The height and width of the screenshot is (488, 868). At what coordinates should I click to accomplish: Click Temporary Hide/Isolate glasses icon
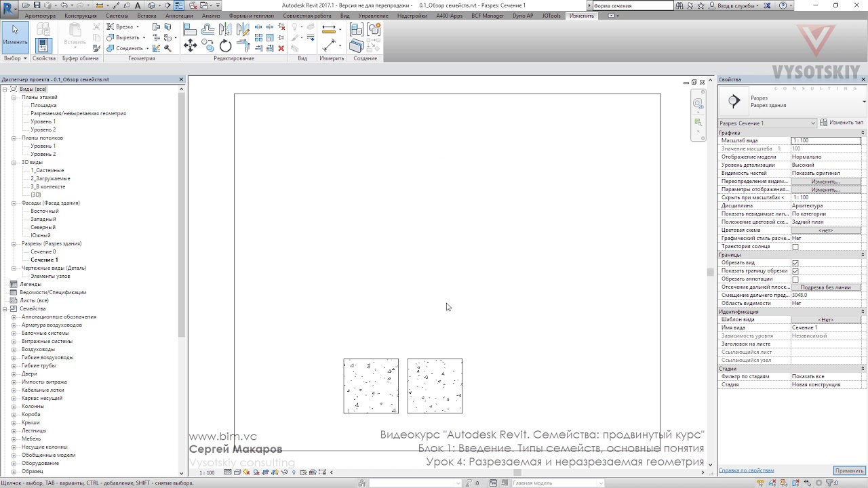(284, 472)
